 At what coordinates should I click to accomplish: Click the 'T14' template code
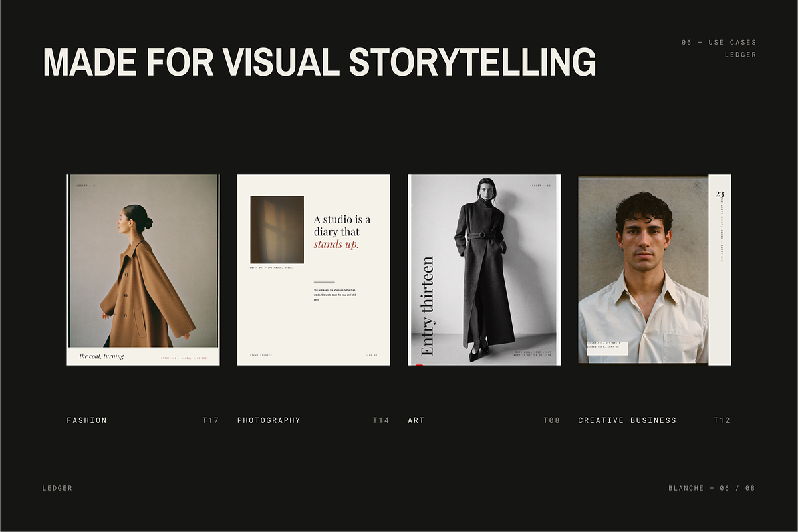point(381,420)
